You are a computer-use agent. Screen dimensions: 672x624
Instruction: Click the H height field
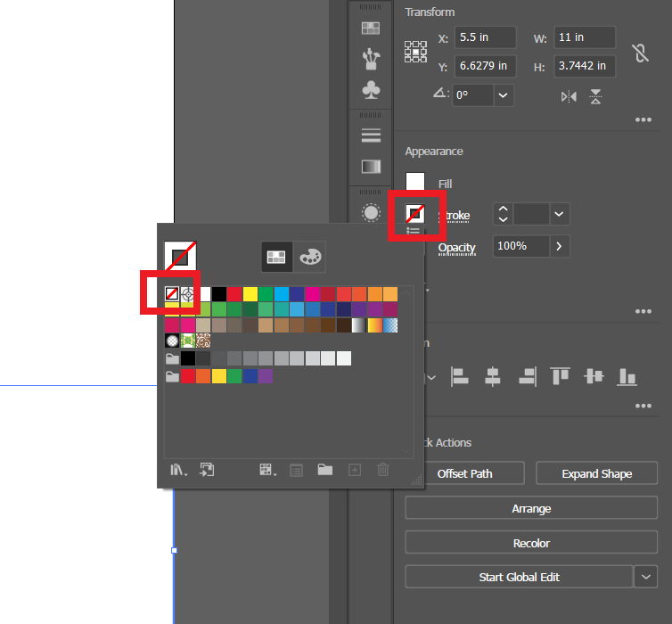pos(585,66)
